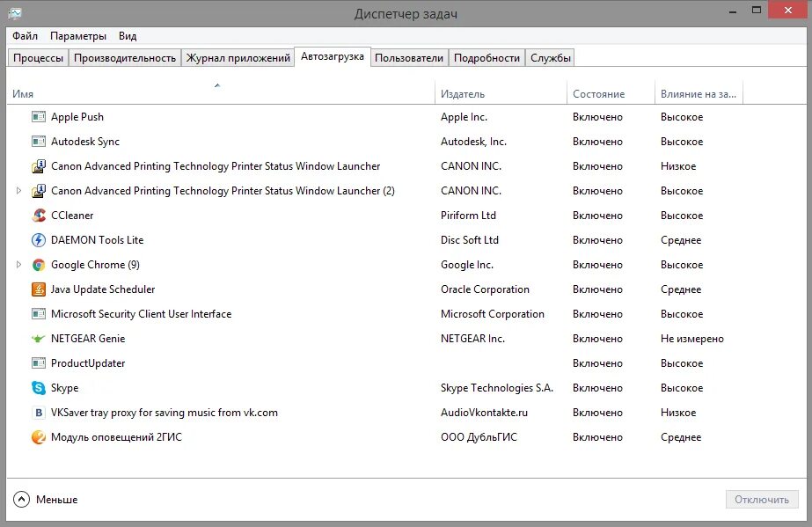Expand the Google Chrome (9) group
The height and width of the screenshot is (527, 812).
[18, 265]
